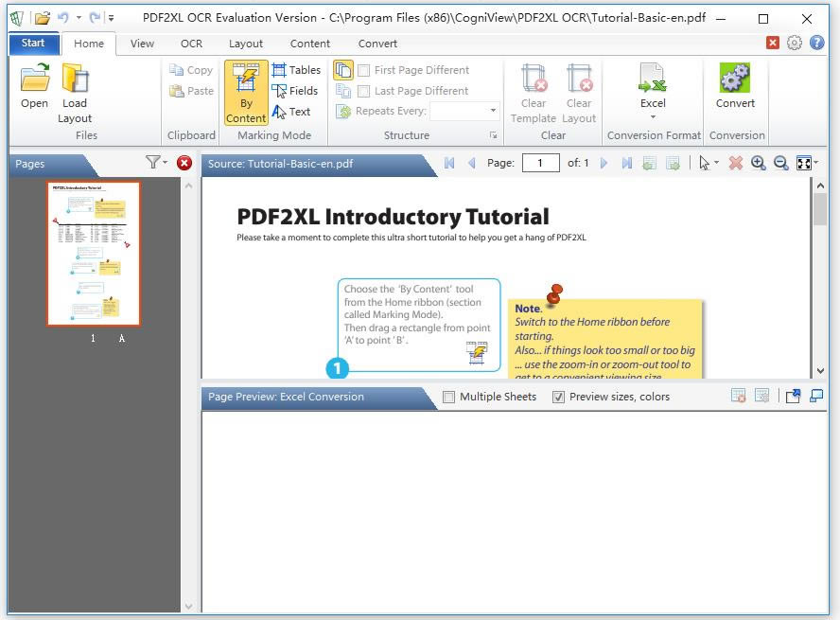Open the customize quick access toolbar dropdown
This screenshot has height=620, width=840.
click(111, 18)
